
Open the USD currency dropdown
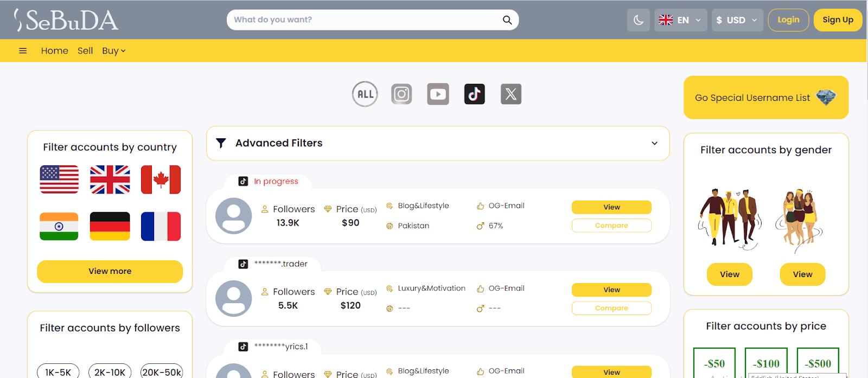click(737, 20)
